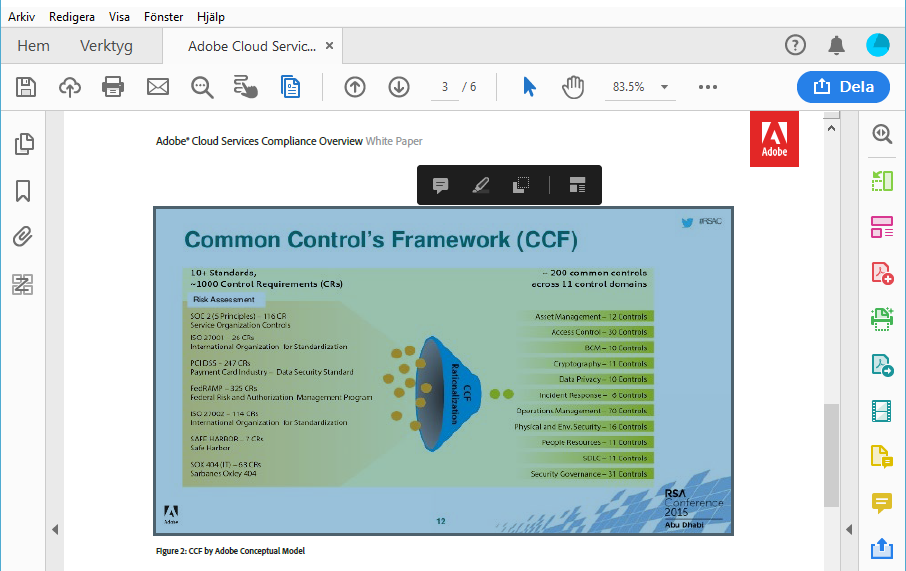The image size is (906, 571).
Task: Switch to the Hem tab
Action: pos(34,46)
